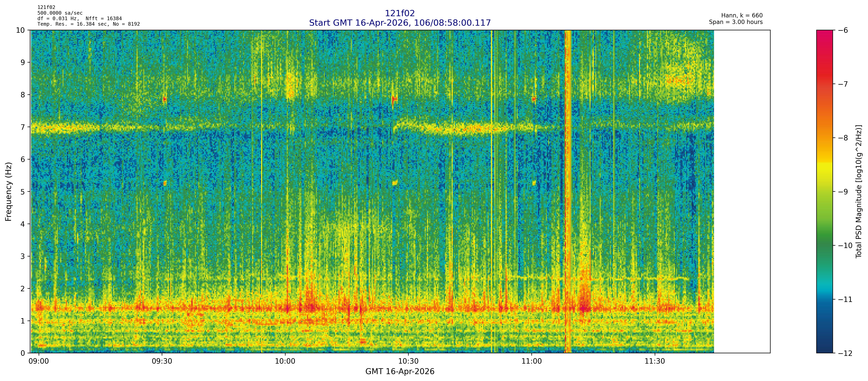Click the Start GMT timestamp subtitle
Image resolution: width=868 pixels, height=381 pixels.
(400, 23)
